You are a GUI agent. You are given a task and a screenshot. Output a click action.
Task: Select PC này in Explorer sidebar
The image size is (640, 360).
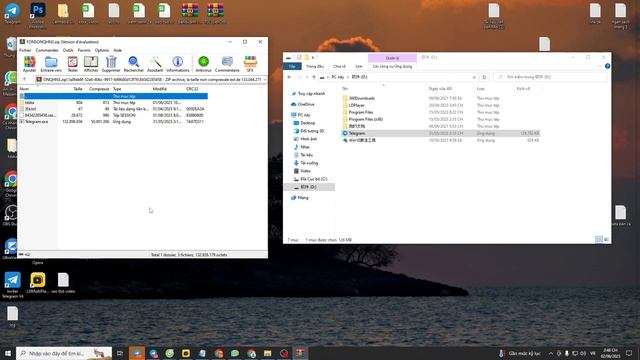click(x=304, y=115)
